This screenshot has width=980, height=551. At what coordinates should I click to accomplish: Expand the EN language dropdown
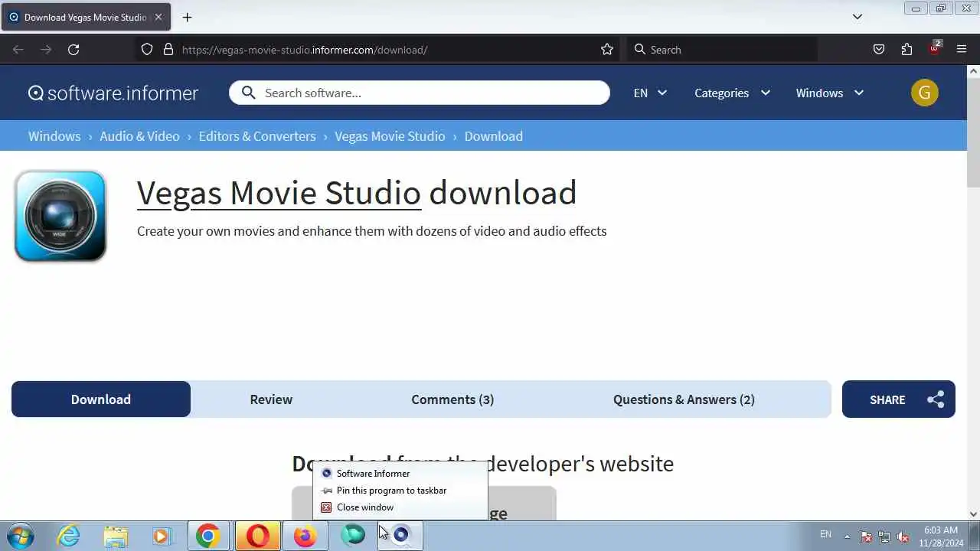650,93
